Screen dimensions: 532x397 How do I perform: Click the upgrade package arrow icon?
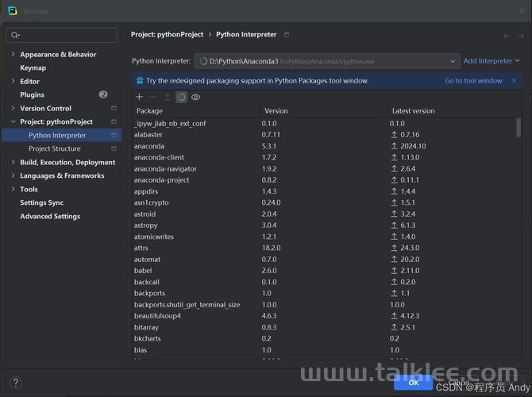click(168, 97)
